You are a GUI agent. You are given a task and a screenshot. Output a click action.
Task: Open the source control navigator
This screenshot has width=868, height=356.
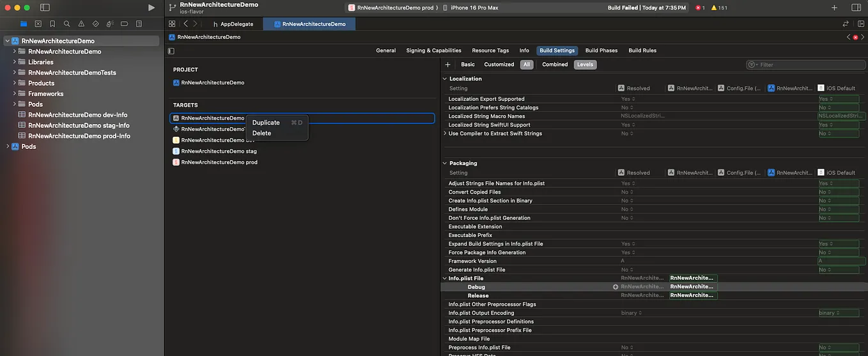pos(38,24)
